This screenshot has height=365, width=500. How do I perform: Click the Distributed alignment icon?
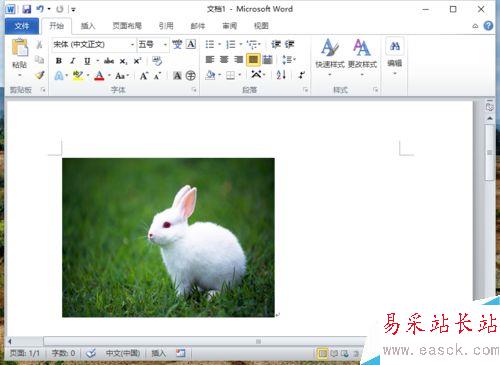coord(267,60)
